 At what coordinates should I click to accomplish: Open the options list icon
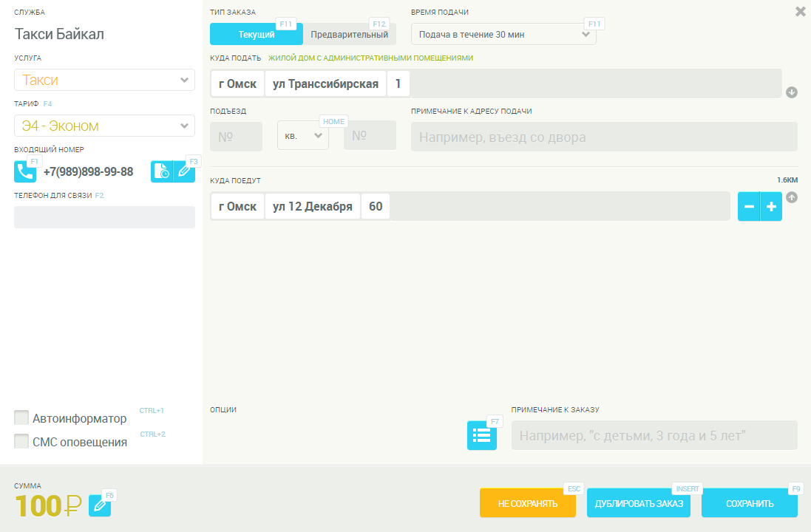[x=481, y=435]
